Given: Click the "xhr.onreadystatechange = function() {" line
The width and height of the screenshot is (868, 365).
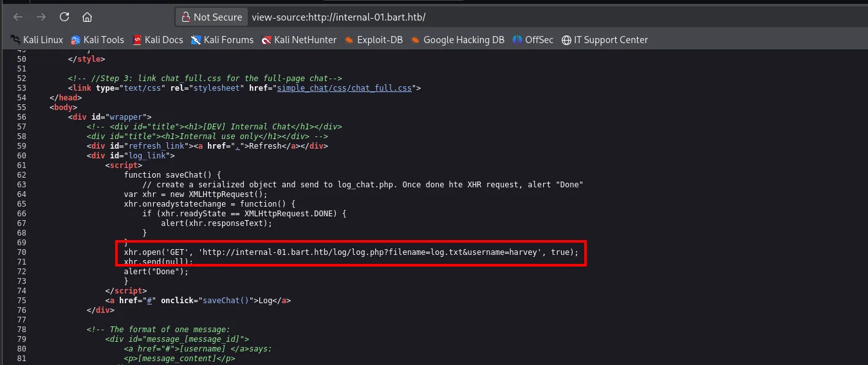Looking at the screenshot, I should [210, 203].
